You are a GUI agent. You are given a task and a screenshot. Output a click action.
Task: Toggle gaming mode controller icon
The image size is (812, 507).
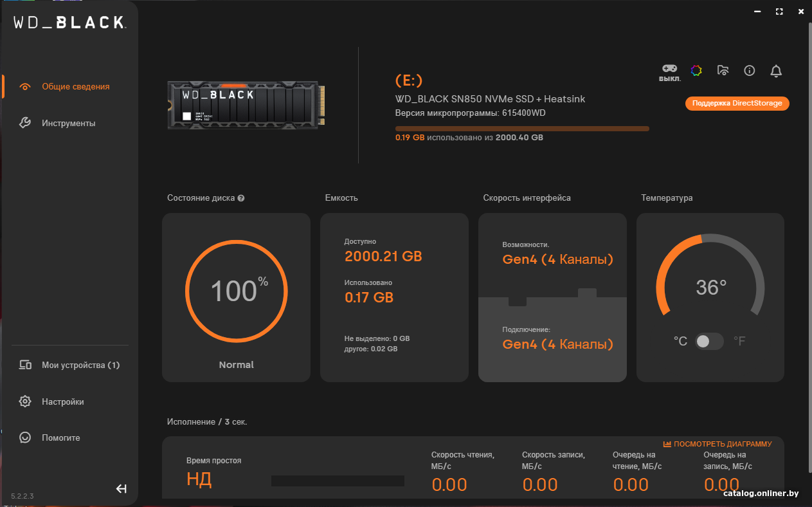pyautogui.click(x=669, y=69)
